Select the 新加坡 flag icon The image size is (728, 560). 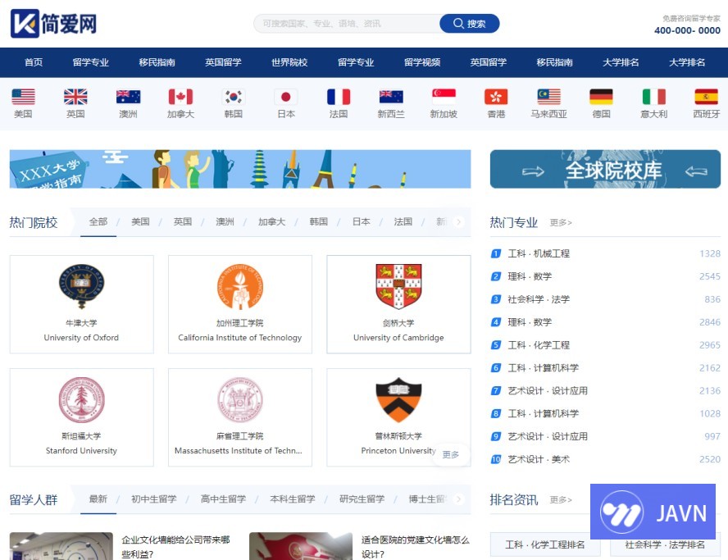pyautogui.click(x=444, y=97)
